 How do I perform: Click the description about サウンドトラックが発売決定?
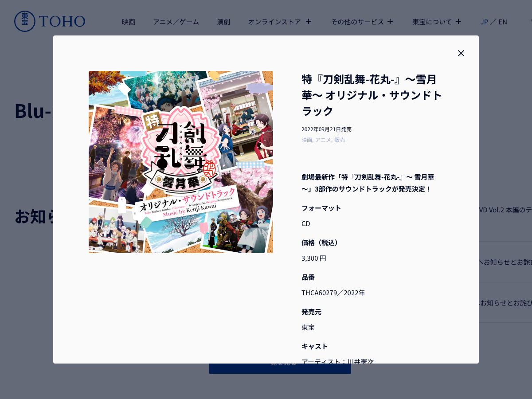click(x=368, y=183)
